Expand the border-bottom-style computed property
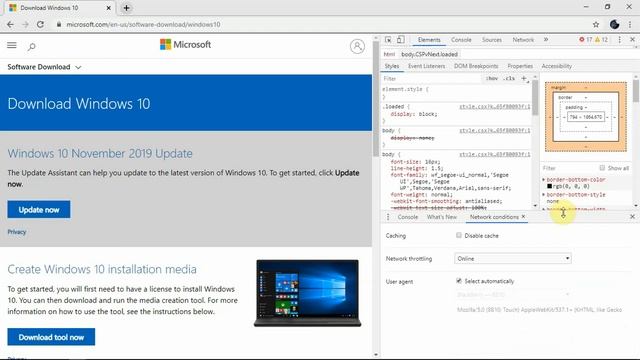This screenshot has width=640, height=360. coord(544,195)
